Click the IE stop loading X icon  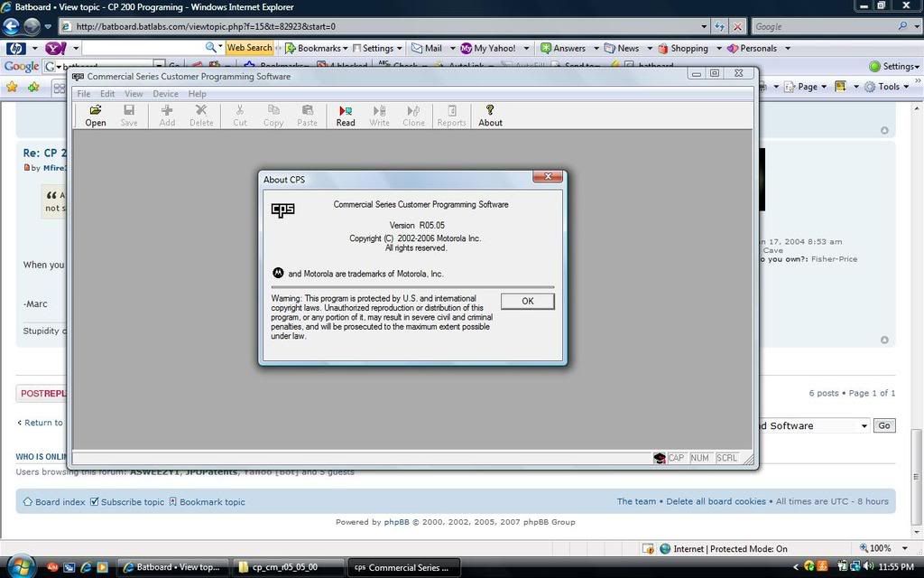(x=737, y=26)
